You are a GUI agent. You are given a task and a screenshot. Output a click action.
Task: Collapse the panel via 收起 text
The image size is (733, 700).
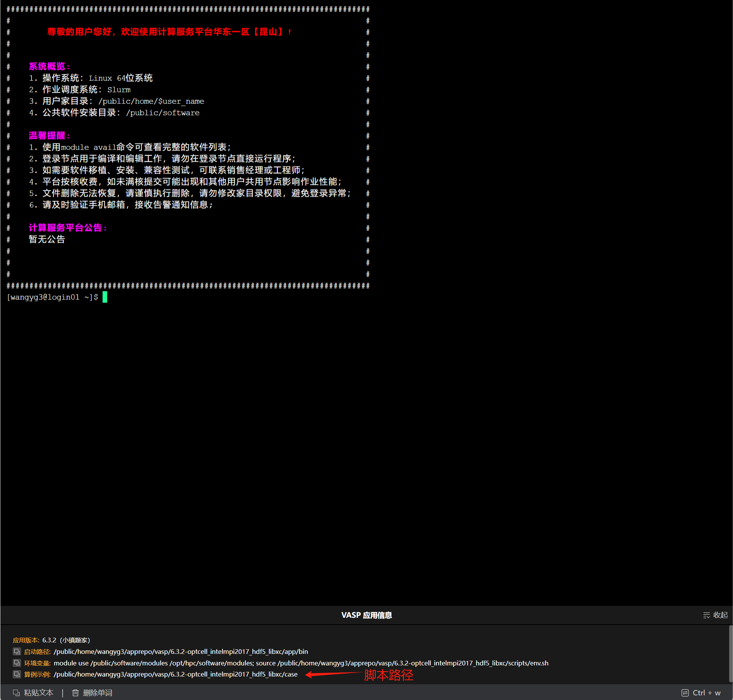(x=720, y=615)
